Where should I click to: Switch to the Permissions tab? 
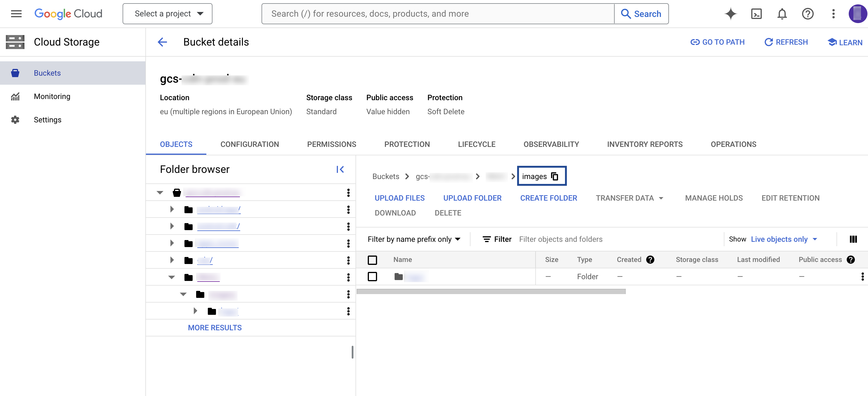point(331,144)
